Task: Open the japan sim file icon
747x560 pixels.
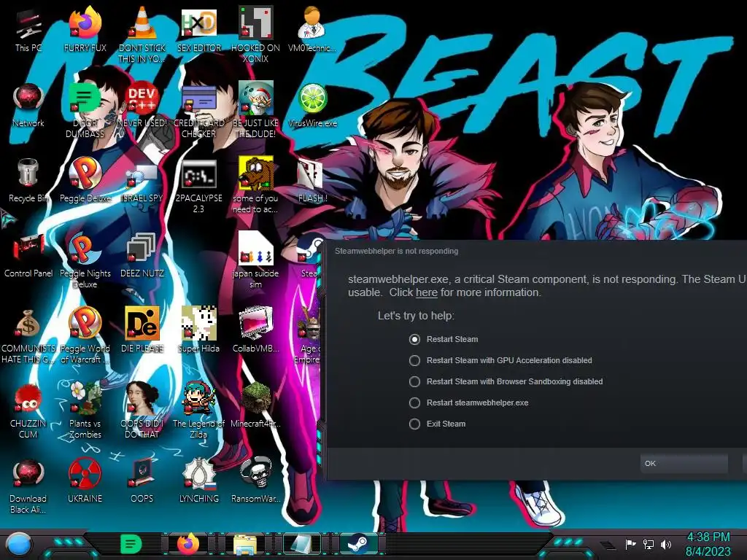Action: click(x=255, y=261)
